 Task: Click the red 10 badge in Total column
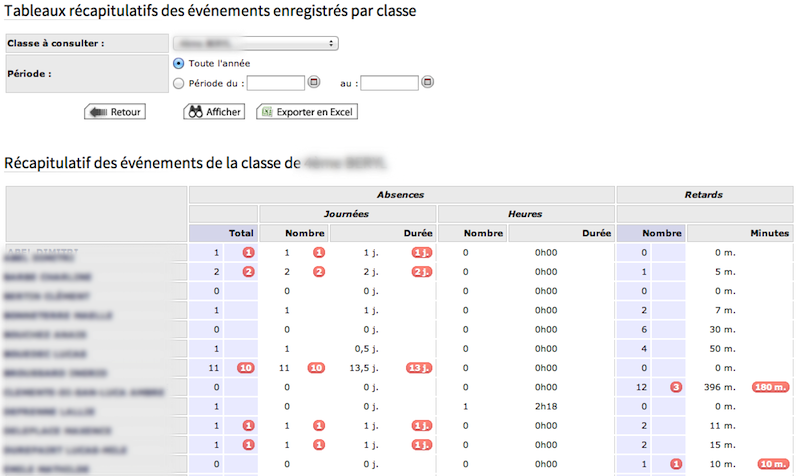click(244, 368)
